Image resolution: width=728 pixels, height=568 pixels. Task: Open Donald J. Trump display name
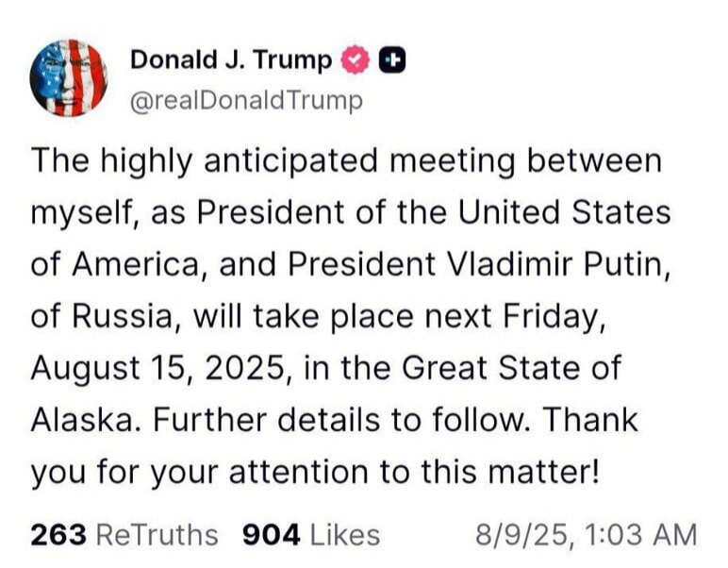click(231, 60)
